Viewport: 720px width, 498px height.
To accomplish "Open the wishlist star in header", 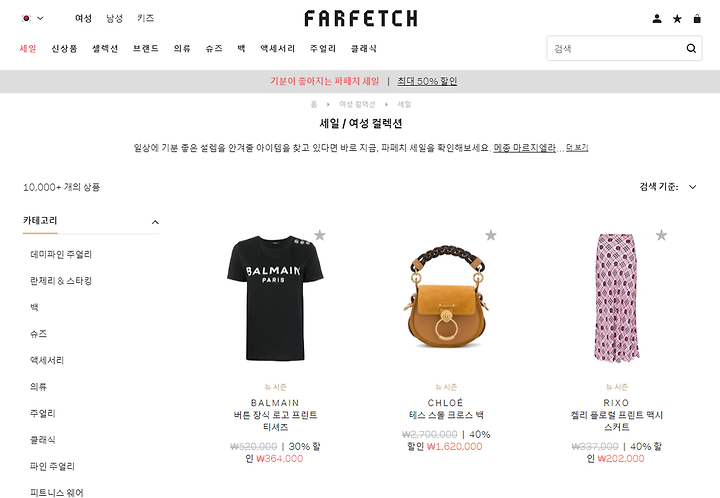I will [x=677, y=19].
